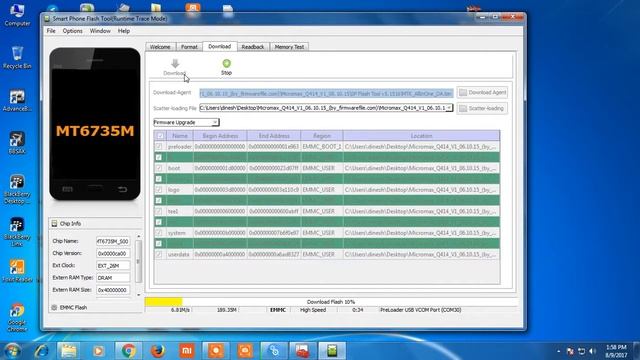Open the Mi app taskbar icon
The width and height of the screenshot is (640, 360).
[187, 351]
